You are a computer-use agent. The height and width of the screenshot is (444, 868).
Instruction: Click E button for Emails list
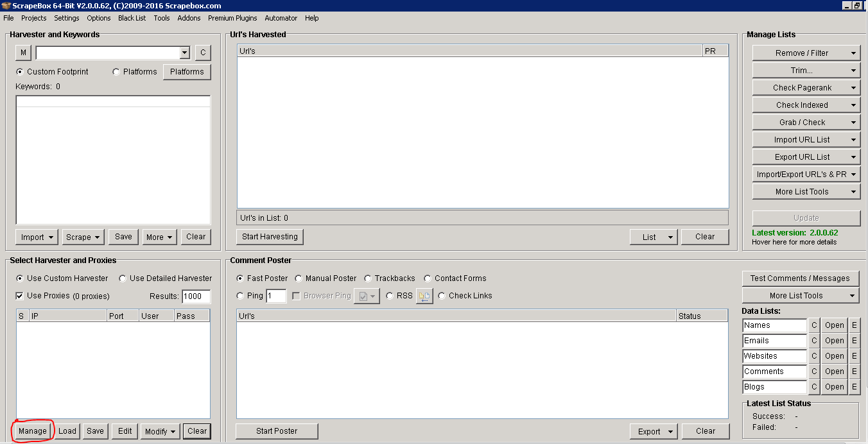click(854, 341)
